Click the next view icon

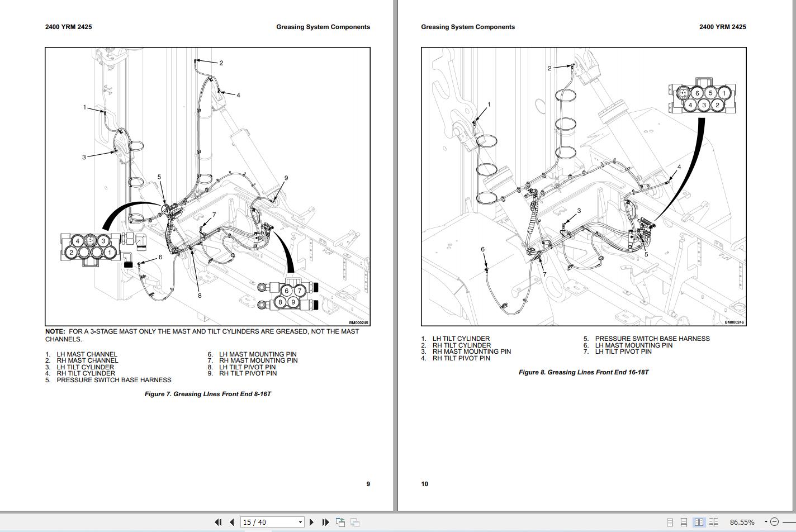tap(354, 522)
